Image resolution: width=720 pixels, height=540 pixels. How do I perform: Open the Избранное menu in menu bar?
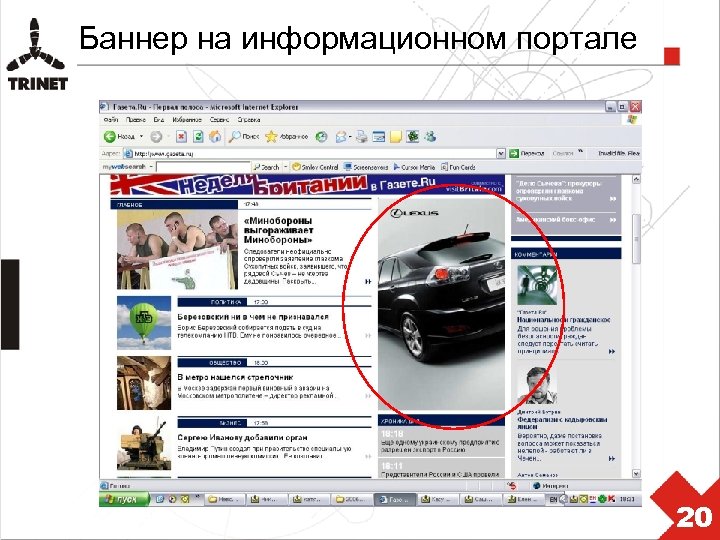[187, 120]
